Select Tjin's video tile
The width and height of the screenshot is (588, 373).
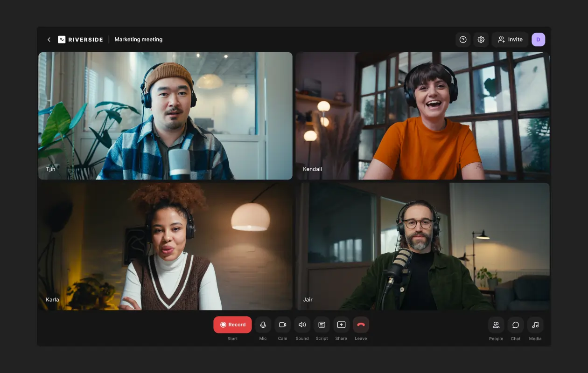[165, 116]
